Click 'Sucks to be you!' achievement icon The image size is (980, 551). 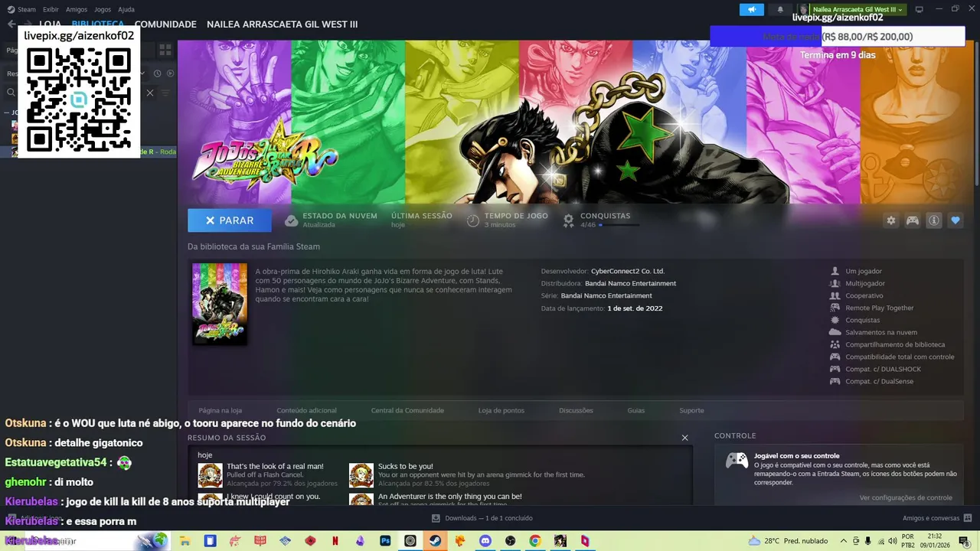[x=361, y=474]
